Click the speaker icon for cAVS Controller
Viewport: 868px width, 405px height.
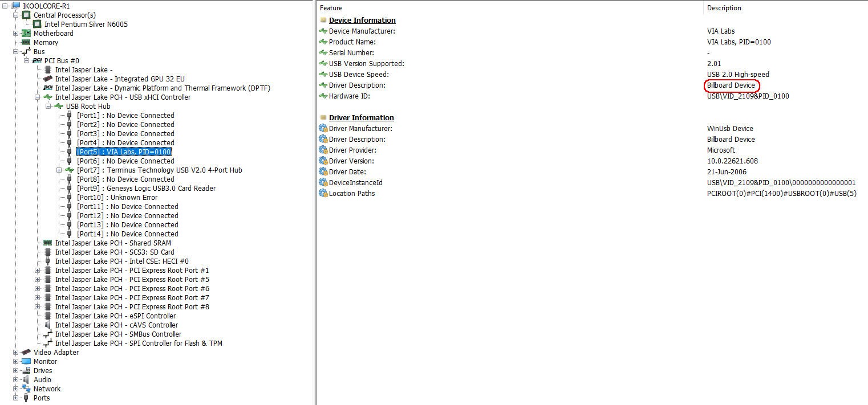click(x=48, y=325)
